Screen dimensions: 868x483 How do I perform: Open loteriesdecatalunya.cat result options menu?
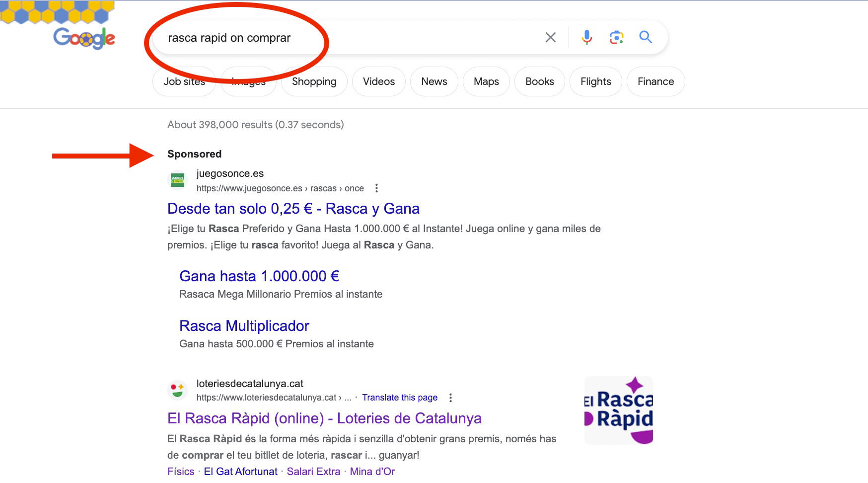point(450,398)
